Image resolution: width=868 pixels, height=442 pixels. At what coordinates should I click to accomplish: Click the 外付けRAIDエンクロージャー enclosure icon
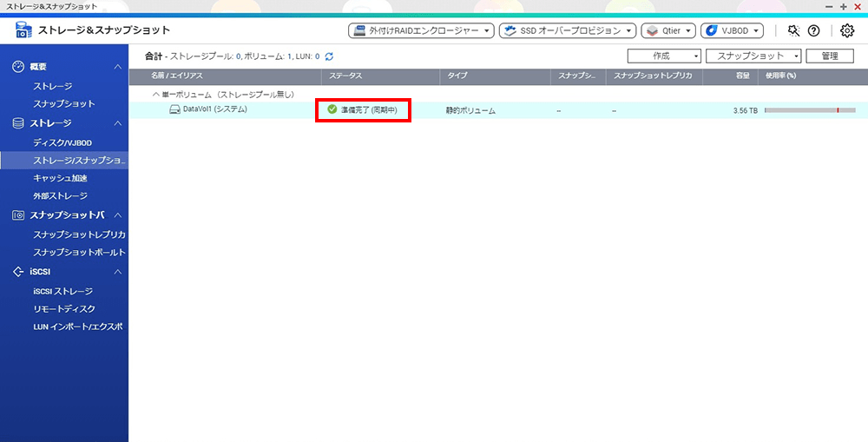[x=360, y=30]
